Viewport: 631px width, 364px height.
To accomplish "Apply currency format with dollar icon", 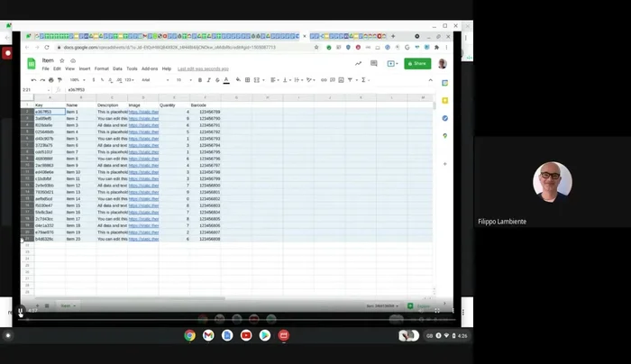I will tap(94, 80).
